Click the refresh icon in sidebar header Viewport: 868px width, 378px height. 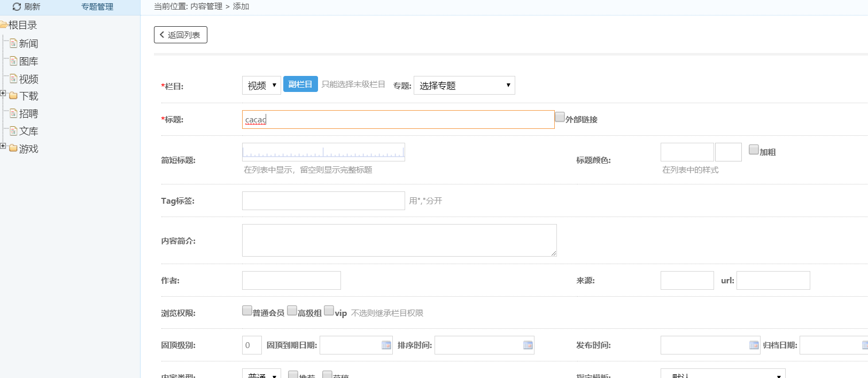[17, 7]
